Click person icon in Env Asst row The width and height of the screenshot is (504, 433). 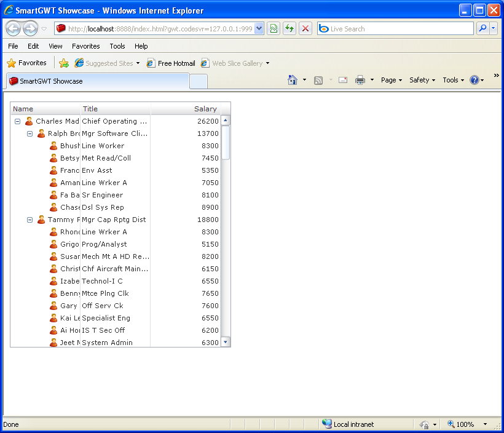[53, 170]
